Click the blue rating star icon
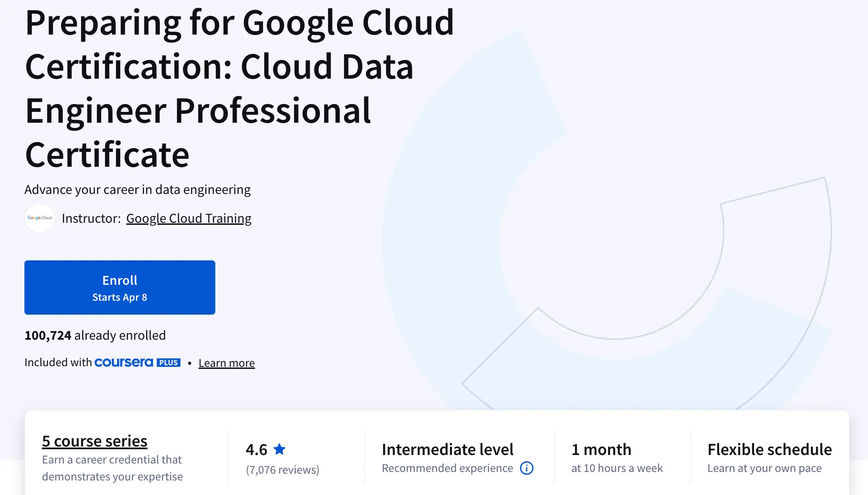The image size is (868, 495). [279, 449]
